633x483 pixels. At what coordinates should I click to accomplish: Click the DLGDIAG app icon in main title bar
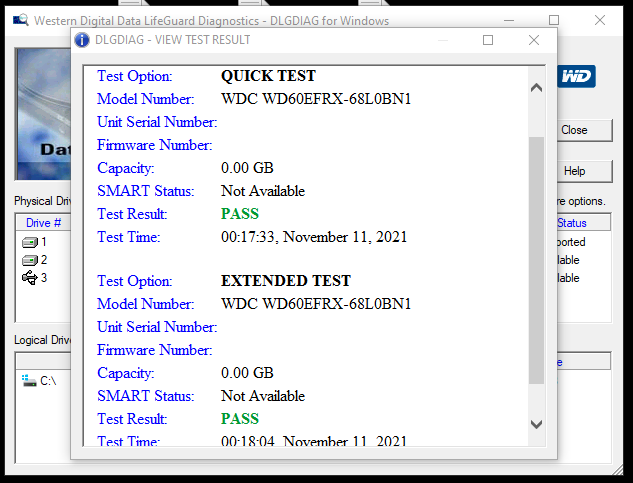coord(21,20)
